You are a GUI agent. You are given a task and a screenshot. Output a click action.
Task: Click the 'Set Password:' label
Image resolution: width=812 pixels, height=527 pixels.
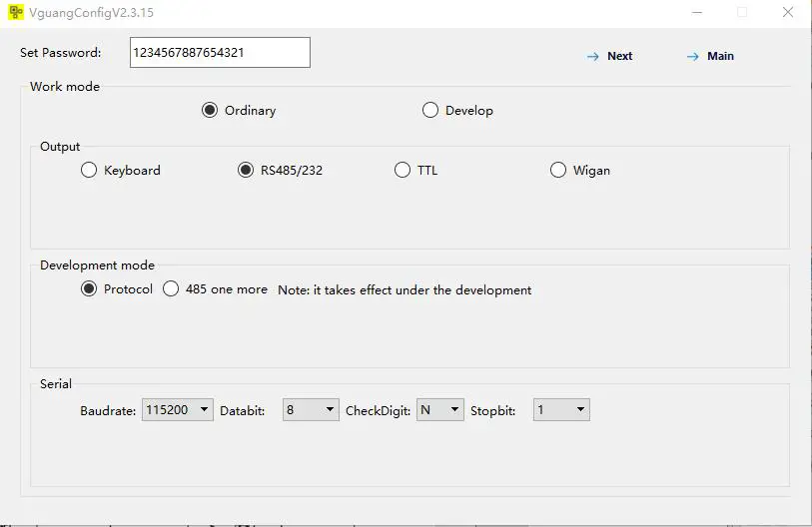coord(61,53)
